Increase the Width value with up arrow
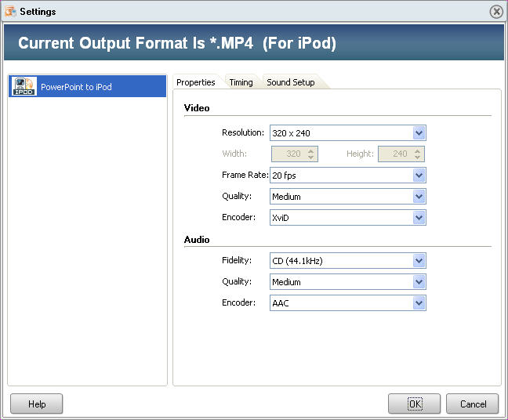 [x=310, y=150]
